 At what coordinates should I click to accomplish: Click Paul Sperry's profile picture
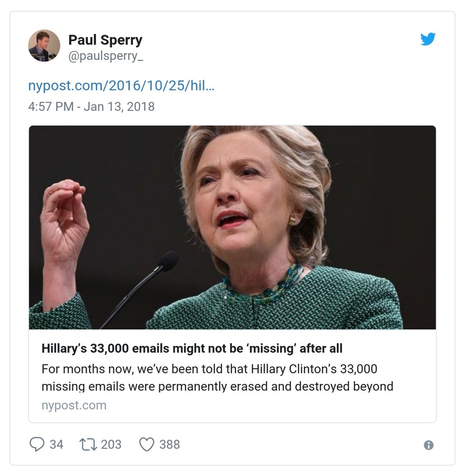45,46
